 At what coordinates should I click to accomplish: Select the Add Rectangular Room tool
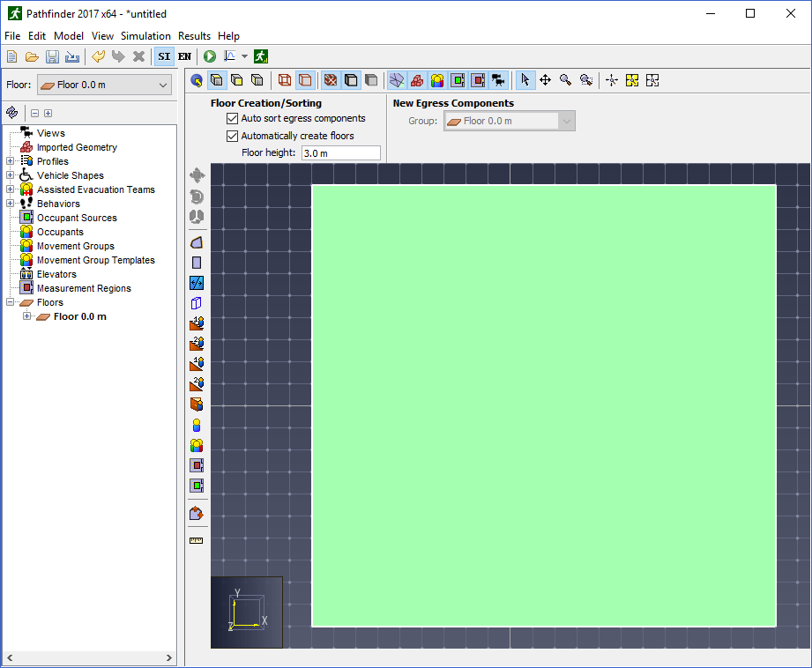tap(197, 263)
